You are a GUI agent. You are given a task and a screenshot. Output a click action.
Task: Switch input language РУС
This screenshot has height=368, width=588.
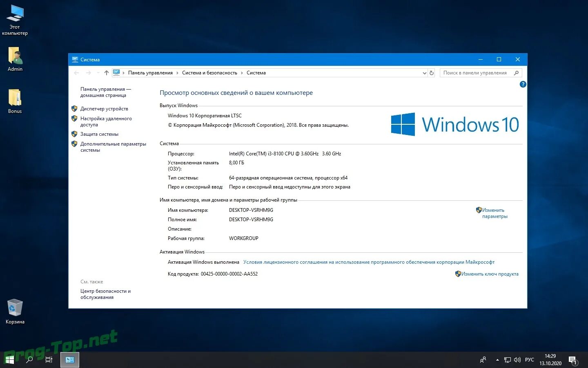click(530, 360)
